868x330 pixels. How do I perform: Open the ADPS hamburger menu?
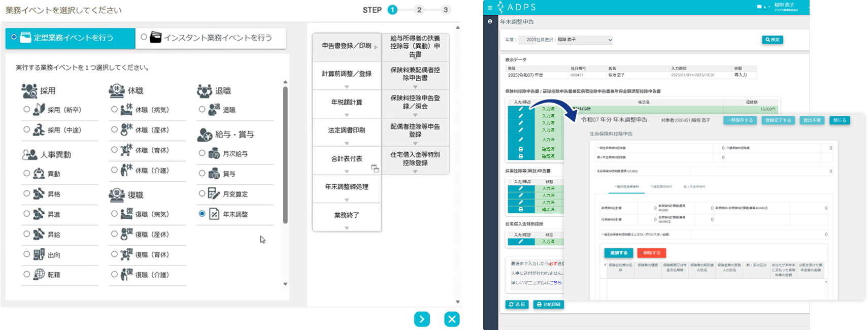point(490,8)
